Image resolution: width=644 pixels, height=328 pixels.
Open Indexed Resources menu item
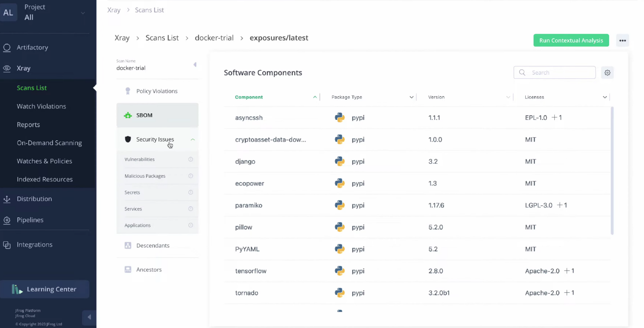point(45,179)
